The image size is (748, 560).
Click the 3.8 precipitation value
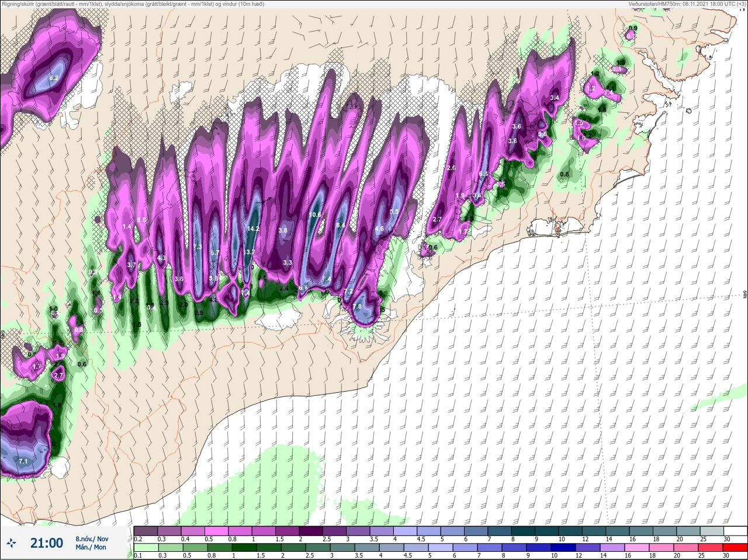(283, 230)
